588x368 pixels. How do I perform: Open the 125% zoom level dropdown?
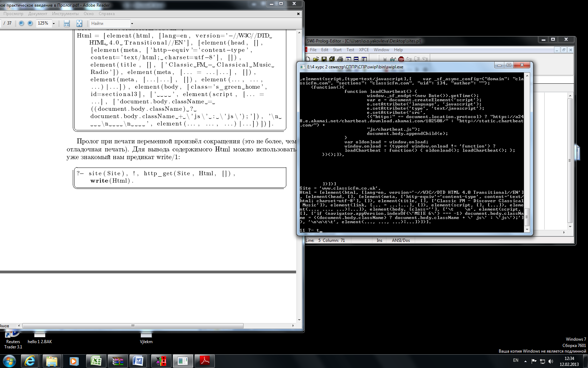click(x=54, y=23)
